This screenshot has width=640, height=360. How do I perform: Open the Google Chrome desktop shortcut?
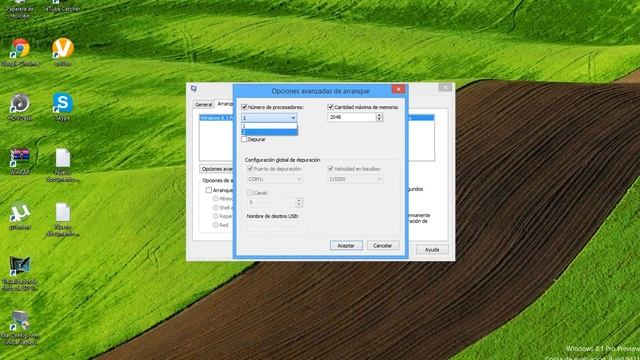pos(20,49)
